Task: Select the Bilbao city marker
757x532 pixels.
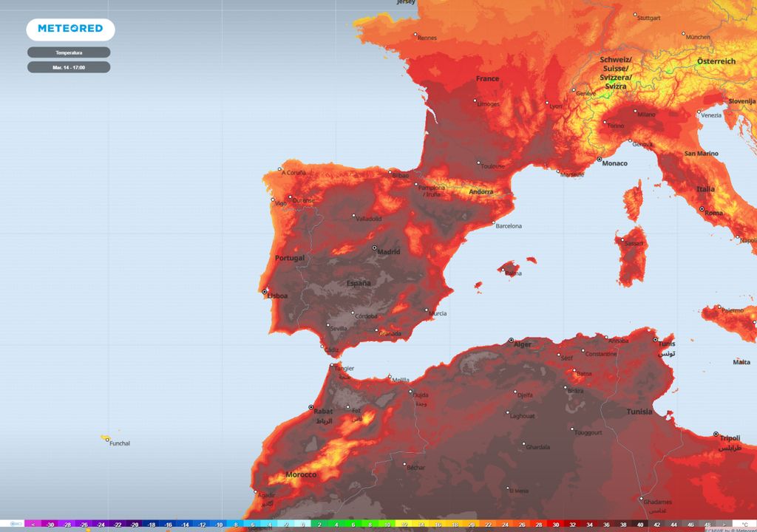Action: [390, 172]
